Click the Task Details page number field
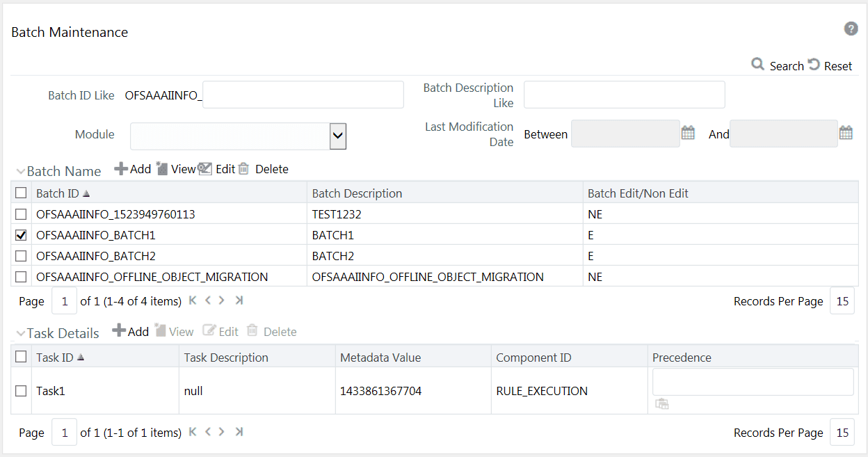868x457 pixels. tap(65, 433)
